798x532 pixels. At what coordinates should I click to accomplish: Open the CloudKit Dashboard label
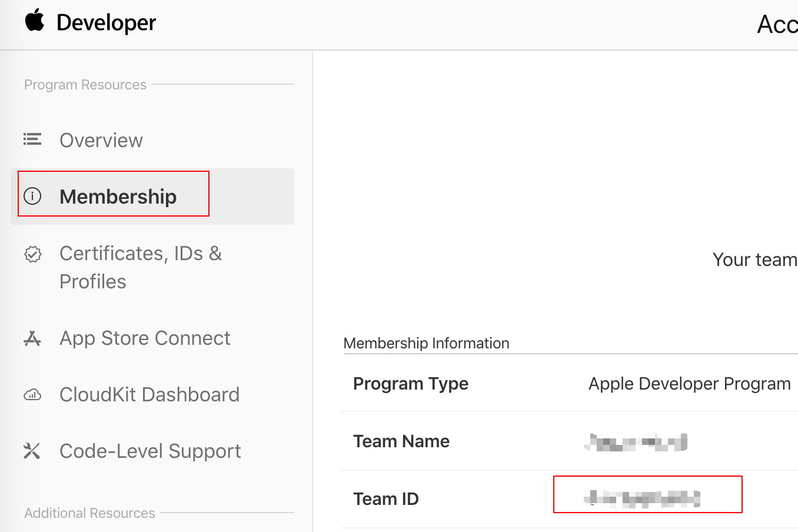[x=149, y=395]
